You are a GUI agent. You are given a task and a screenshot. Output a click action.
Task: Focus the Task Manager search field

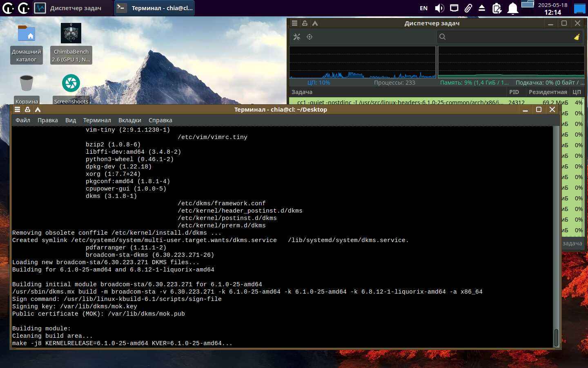(x=510, y=37)
